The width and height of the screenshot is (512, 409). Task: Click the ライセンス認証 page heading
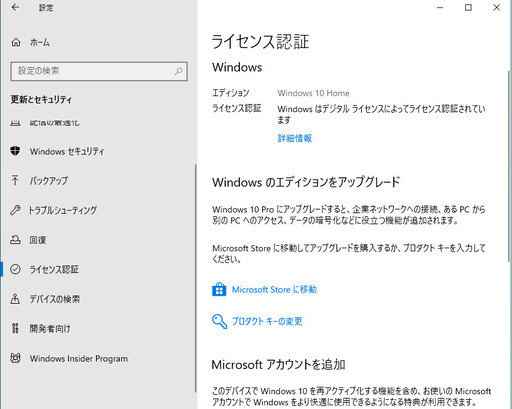[260, 42]
